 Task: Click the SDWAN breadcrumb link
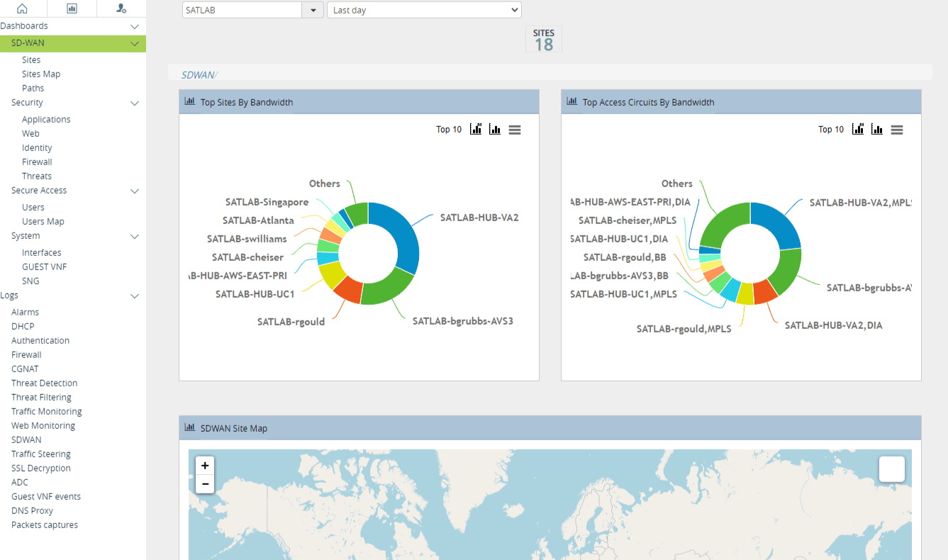point(198,74)
